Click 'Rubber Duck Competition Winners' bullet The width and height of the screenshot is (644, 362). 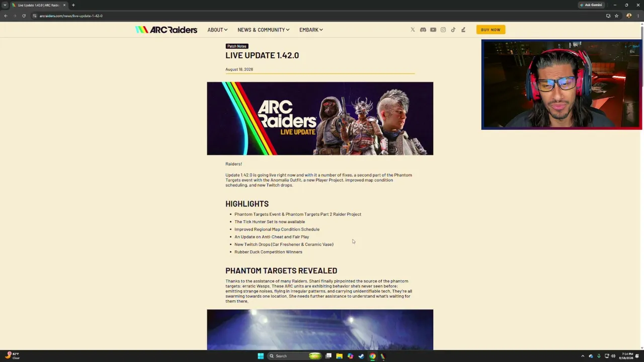click(268, 252)
